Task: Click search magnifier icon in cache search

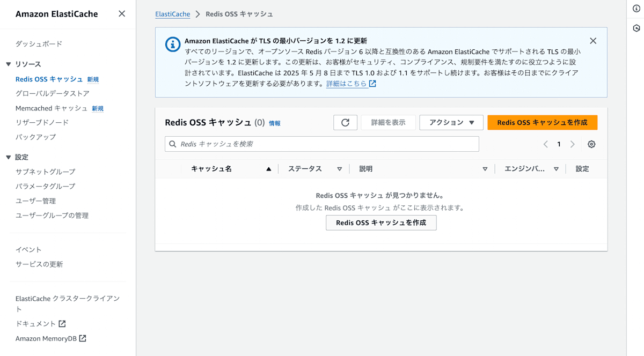Action: pyautogui.click(x=173, y=144)
